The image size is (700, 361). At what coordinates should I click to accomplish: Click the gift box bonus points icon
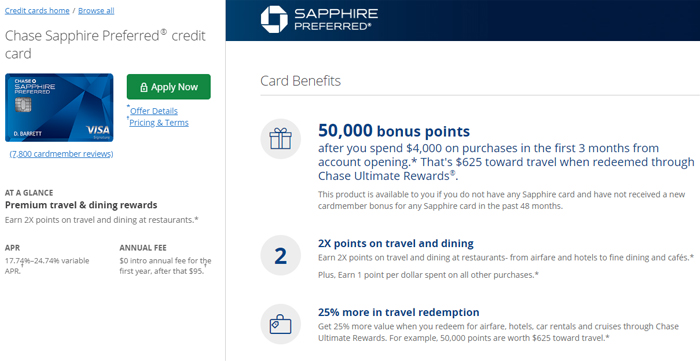(x=280, y=139)
